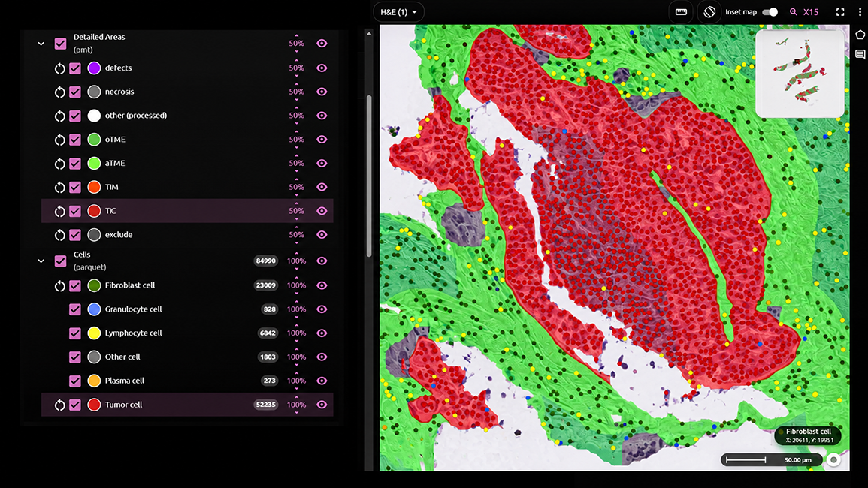Collapse the Cells group chevron
Screen dimensions: 868x488
click(41, 261)
